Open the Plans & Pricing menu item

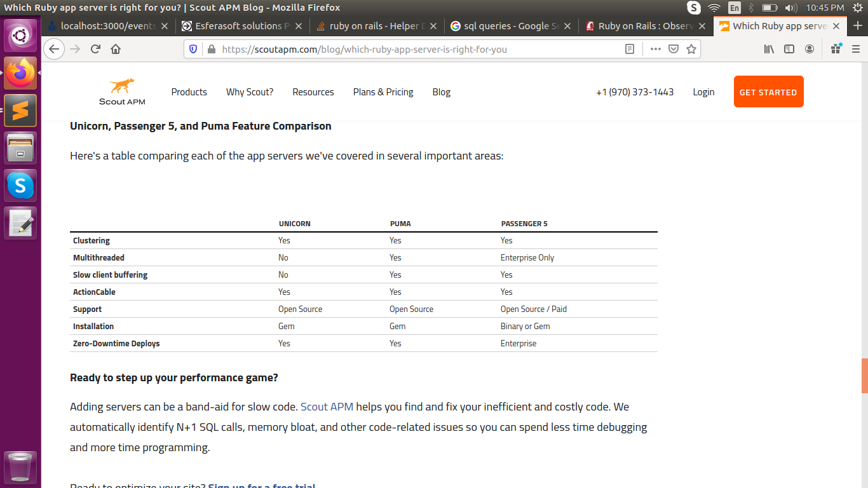[383, 92]
